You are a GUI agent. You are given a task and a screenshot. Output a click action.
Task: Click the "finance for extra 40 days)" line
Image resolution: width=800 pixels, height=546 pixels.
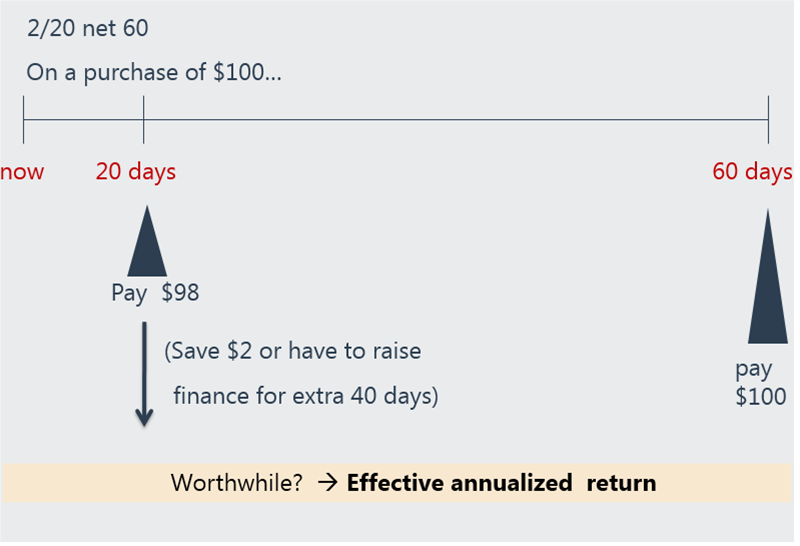pos(306,395)
